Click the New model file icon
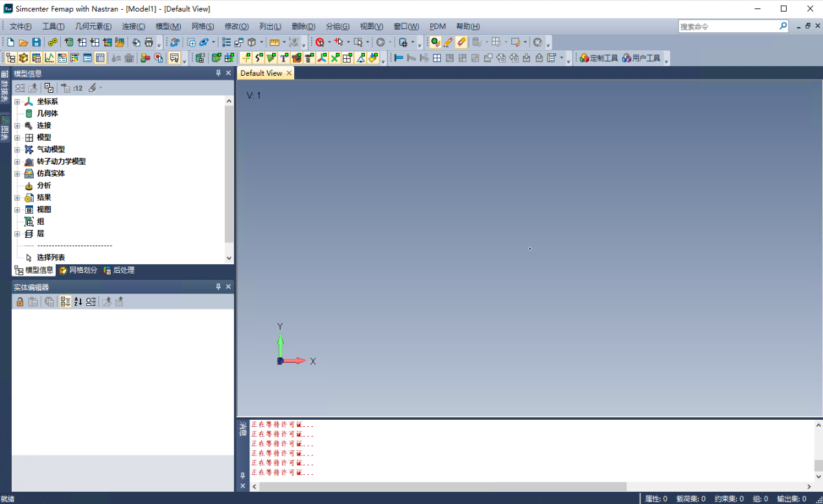Screen dimensions: 823x504 [x=11, y=42]
